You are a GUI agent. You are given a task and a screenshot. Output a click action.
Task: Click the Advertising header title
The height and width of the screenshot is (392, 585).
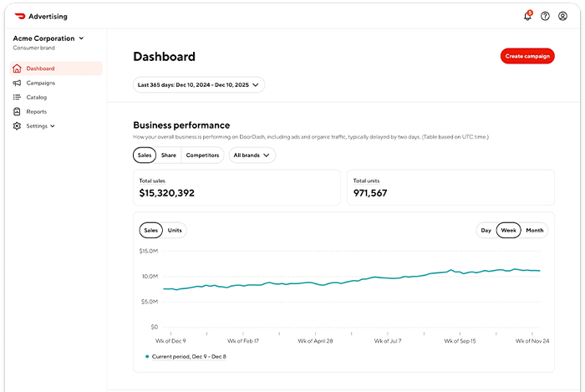(x=48, y=17)
